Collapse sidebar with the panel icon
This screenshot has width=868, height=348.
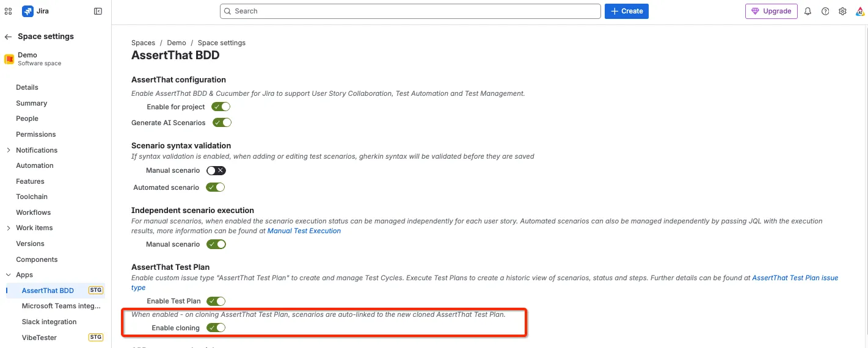click(x=98, y=11)
